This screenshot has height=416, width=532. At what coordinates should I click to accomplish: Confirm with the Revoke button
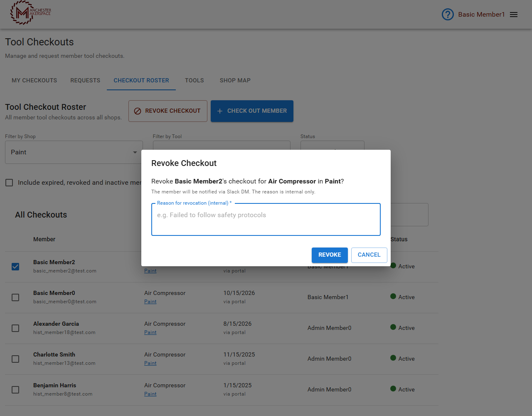pos(330,255)
